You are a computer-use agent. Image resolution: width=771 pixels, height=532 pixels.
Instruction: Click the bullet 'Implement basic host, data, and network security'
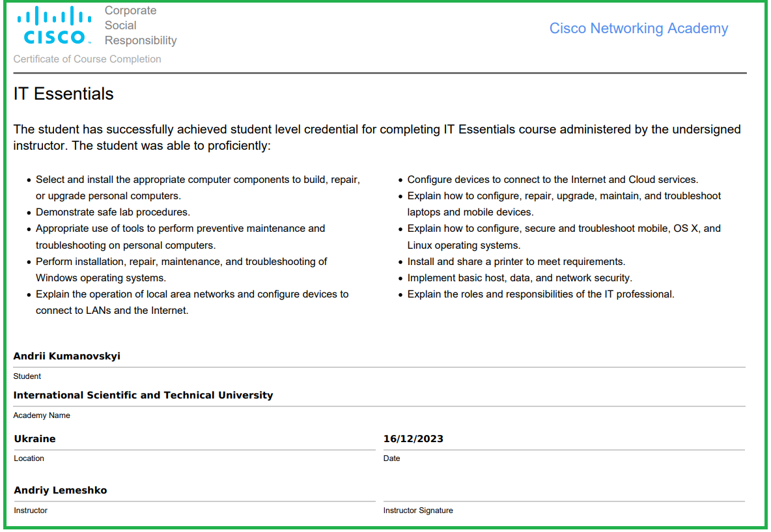[x=520, y=278]
